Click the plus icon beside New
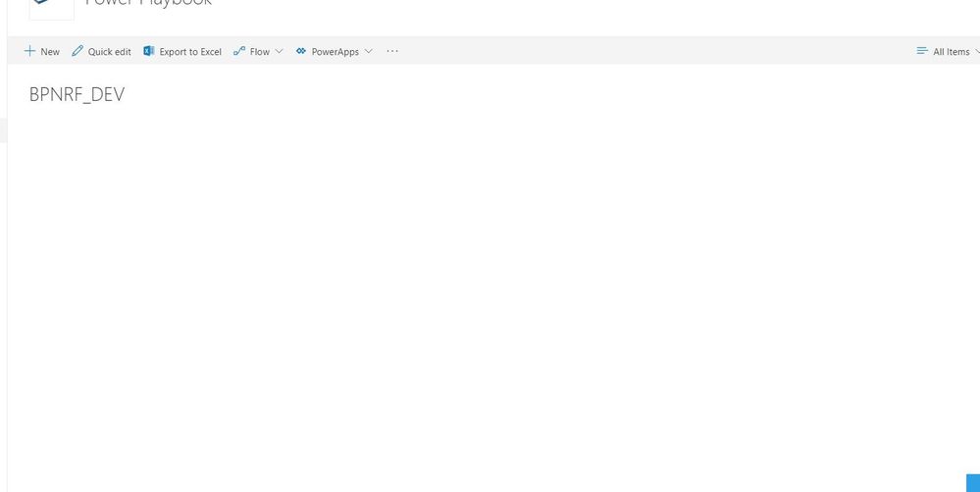980x492 pixels. tap(29, 51)
